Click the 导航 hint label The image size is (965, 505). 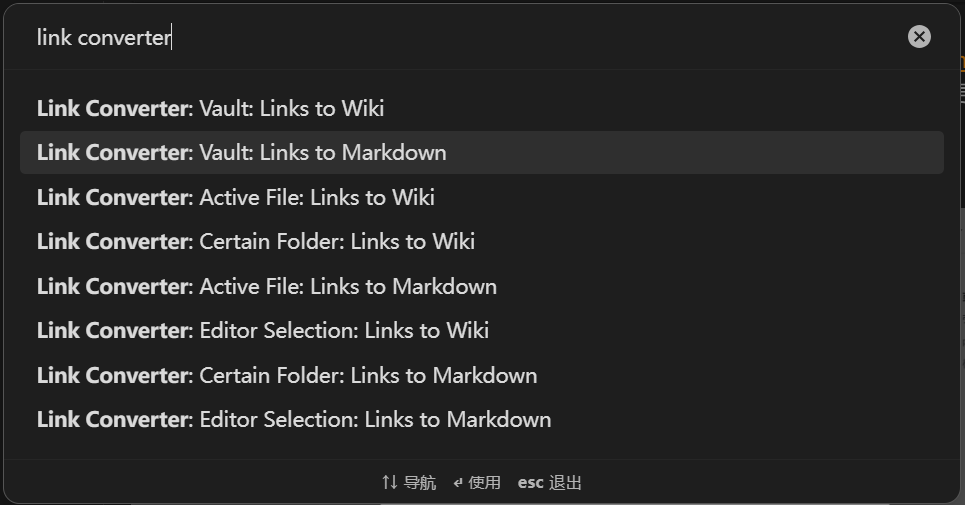(x=420, y=483)
